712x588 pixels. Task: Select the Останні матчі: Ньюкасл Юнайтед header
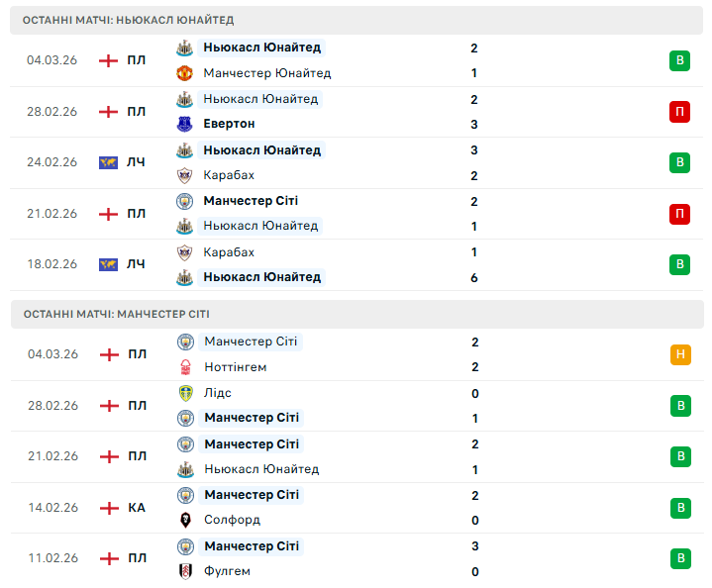(x=129, y=20)
